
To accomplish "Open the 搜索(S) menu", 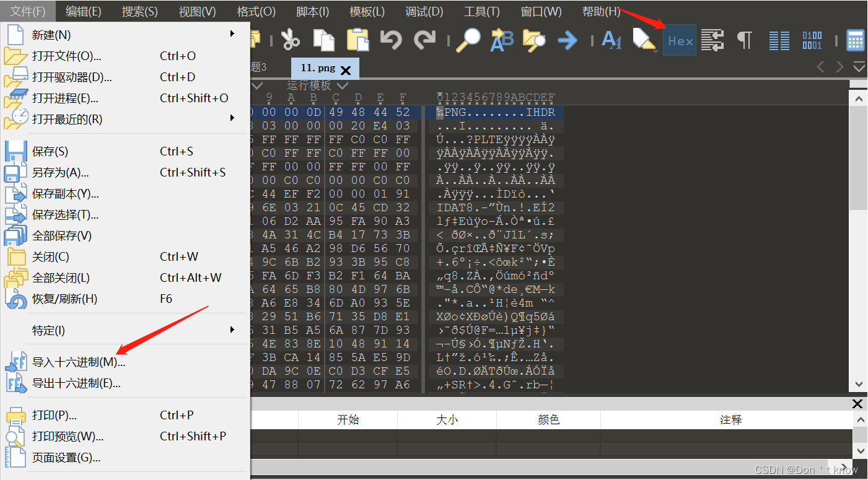I will point(140,11).
